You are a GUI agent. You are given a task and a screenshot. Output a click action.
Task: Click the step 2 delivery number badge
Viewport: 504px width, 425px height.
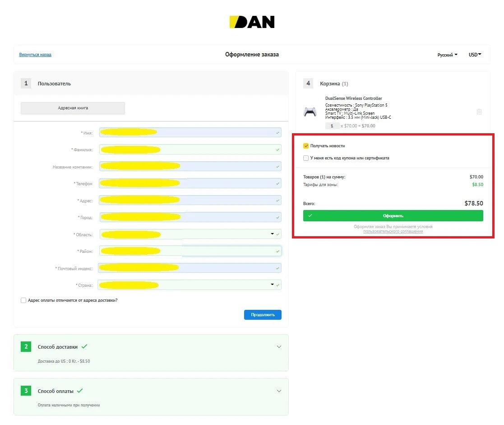coord(26,347)
